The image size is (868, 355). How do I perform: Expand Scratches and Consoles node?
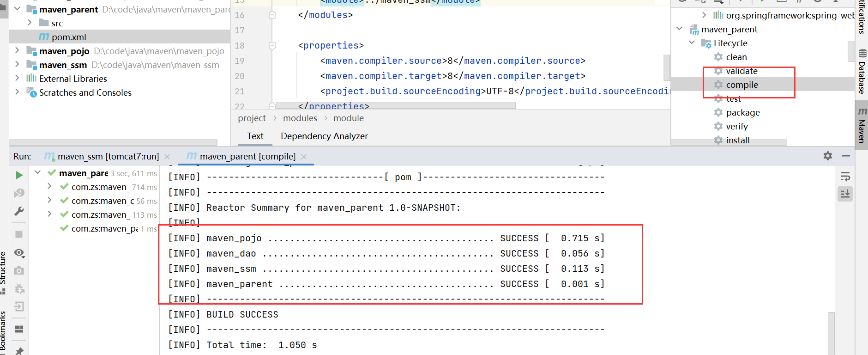17,92
